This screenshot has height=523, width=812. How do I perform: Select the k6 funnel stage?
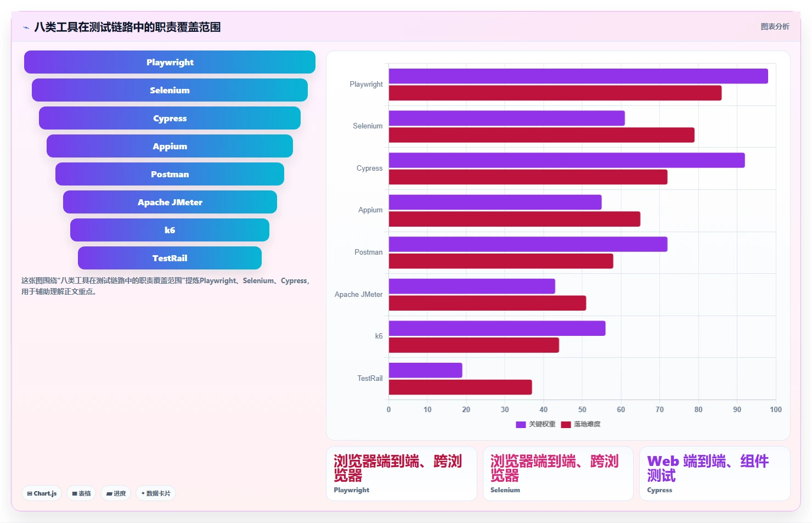click(170, 230)
